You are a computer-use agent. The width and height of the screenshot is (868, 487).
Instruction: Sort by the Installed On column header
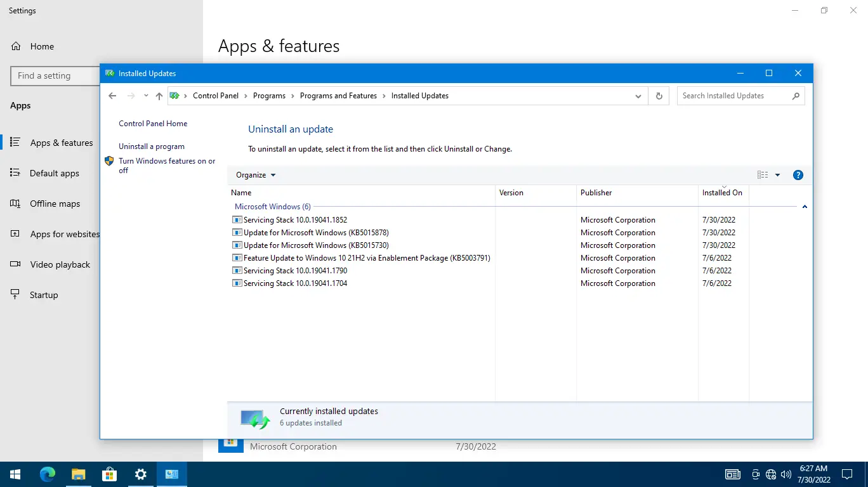coord(723,193)
